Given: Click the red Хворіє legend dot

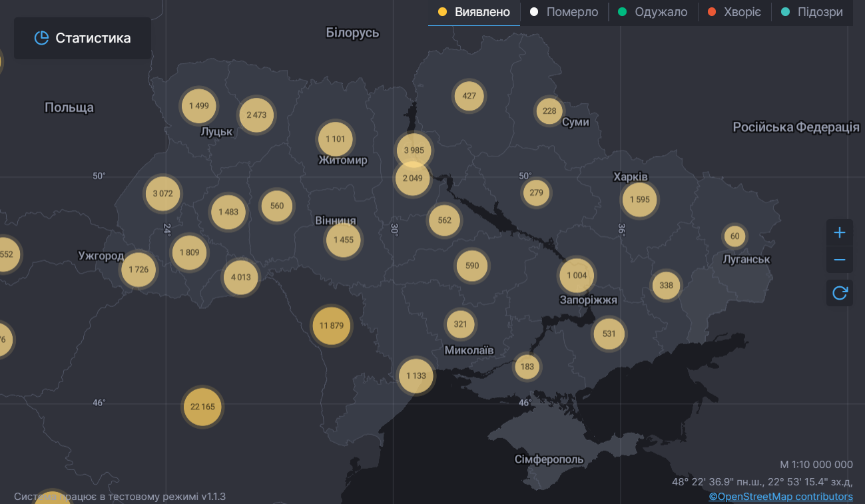Looking at the screenshot, I should click(x=711, y=12).
